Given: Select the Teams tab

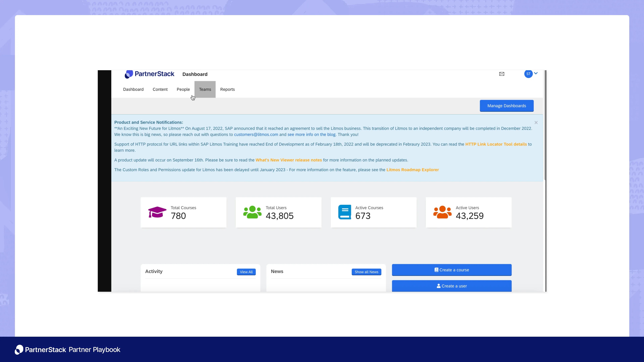Looking at the screenshot, I should point(205,89).
